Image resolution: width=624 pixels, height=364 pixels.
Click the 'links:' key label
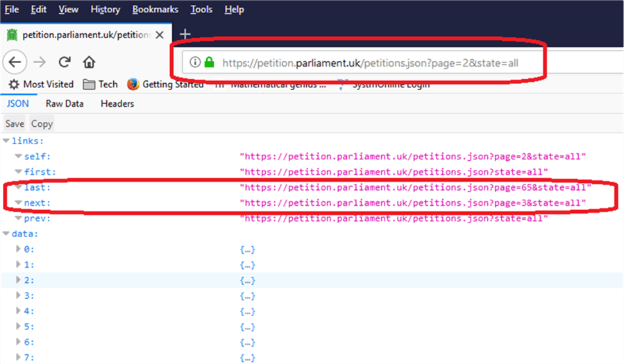(x=28, y=141)
